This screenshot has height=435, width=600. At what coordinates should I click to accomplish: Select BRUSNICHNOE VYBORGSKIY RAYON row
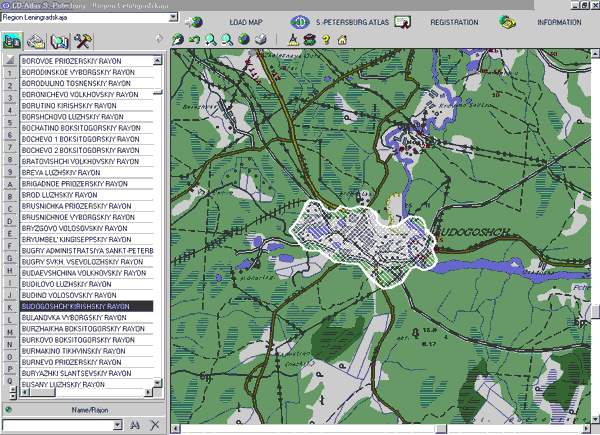point(86,217)
